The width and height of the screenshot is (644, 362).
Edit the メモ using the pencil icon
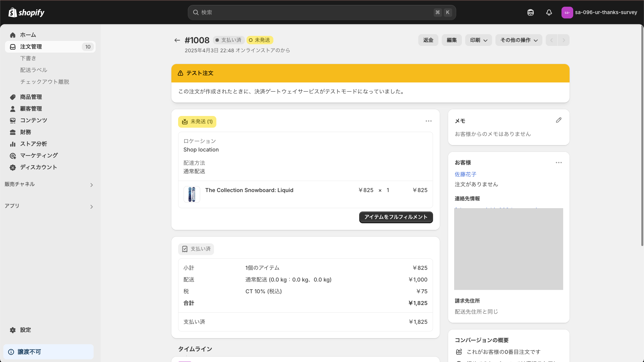[558, 120]
